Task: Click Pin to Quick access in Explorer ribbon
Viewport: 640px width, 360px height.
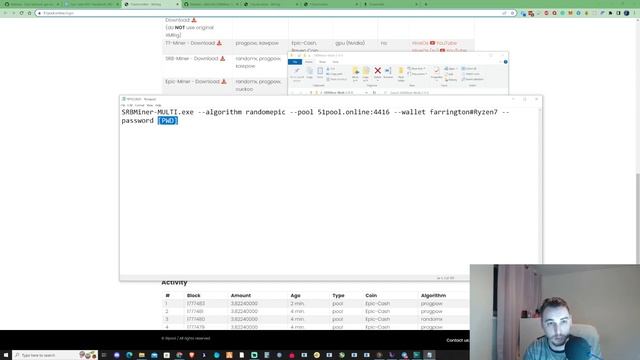Action: (297, 73)
